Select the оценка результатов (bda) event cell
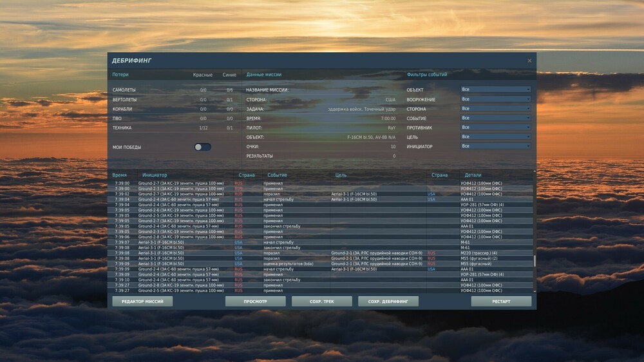 click(289, 264)
